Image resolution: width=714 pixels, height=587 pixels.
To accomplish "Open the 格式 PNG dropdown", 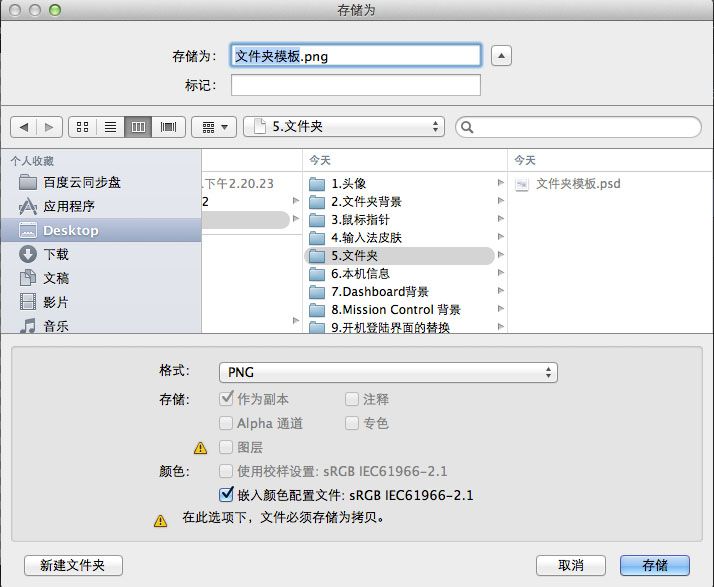I will click(x=388, y=372).
